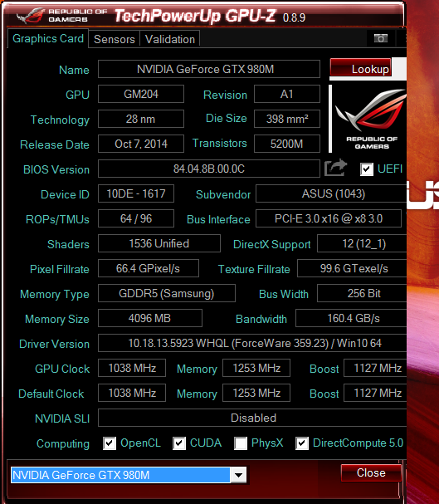Click the Driver Version label

tap(54, 344)
